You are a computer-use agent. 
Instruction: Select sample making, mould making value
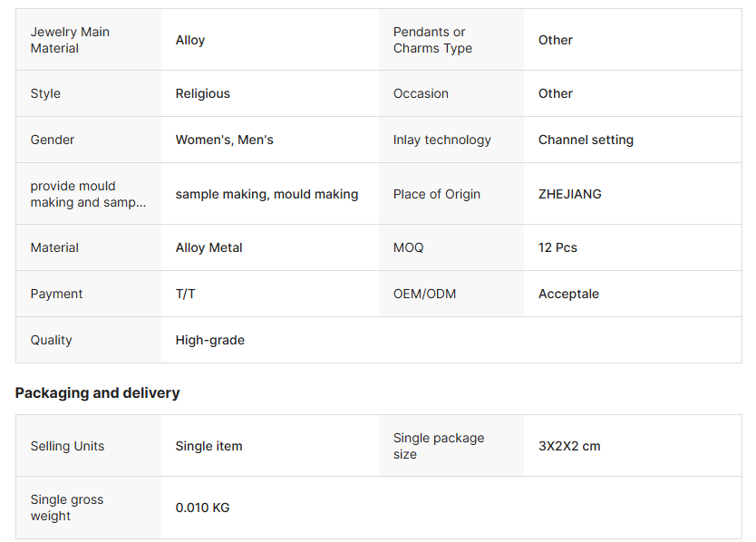(267, 194)
